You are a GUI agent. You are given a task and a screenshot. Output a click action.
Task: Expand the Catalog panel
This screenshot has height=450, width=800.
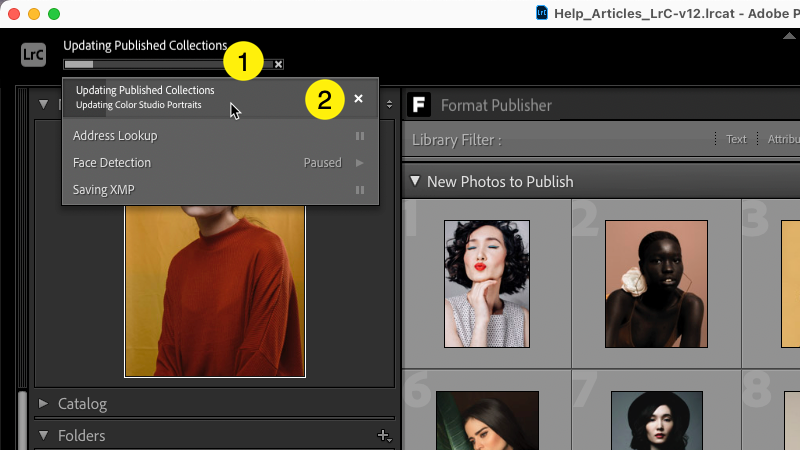coord(43,404)
